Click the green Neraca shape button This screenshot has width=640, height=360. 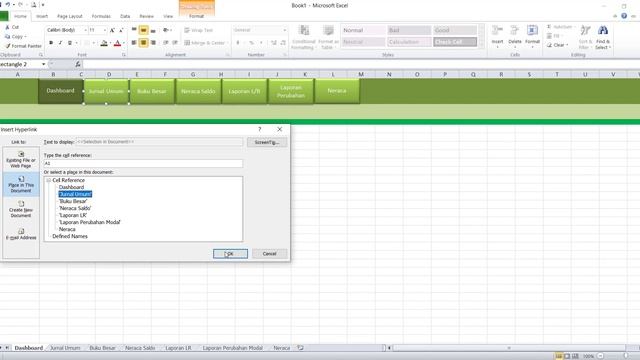pos(337,91)
